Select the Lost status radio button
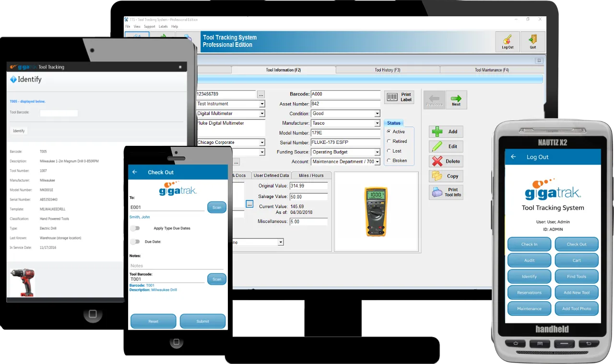 click(x=389, y=151)
